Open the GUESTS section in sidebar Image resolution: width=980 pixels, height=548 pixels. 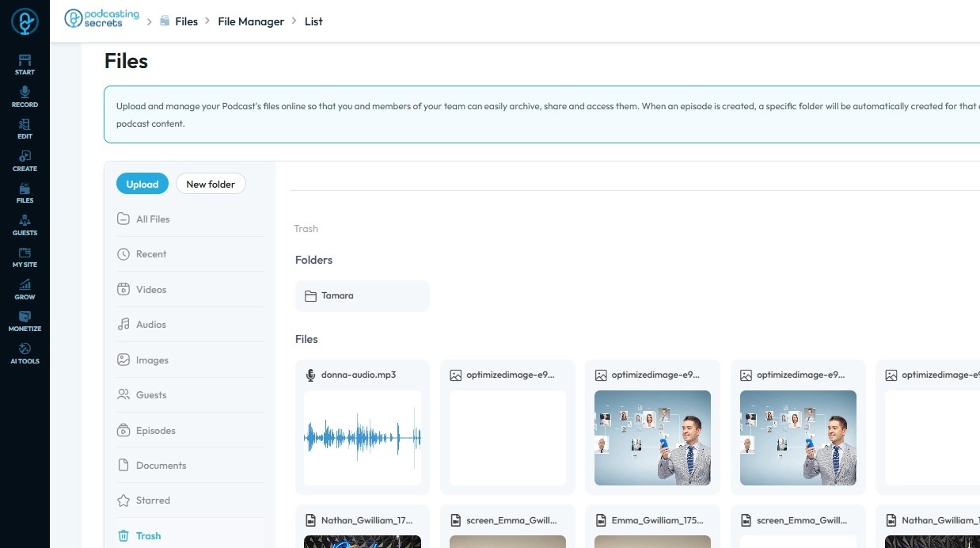coord(25,225)
